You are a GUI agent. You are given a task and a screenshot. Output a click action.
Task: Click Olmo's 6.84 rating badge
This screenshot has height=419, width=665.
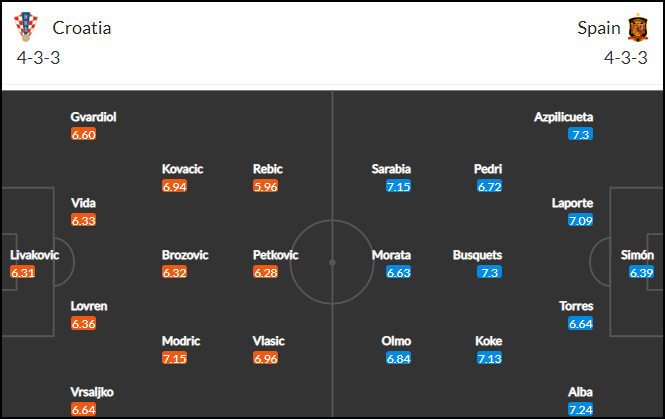pos(399,358)
